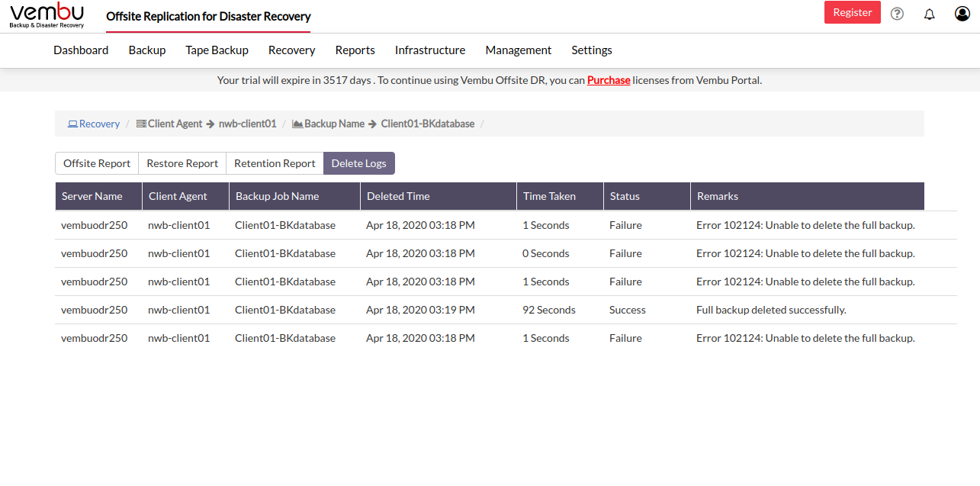Click the Backup Job Name column header
This screenshot has width=980, height=486.
point(294,196)
